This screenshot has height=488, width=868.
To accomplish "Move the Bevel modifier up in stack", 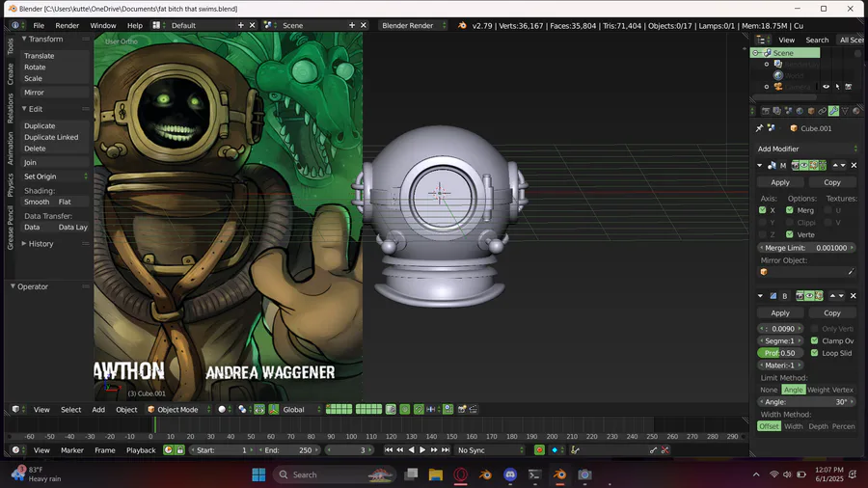I will coord(833,296).
